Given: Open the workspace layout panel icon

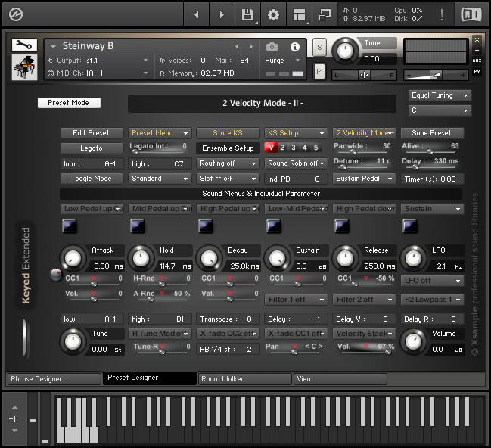Looking at the screenshot, I should tap(299, 14).
